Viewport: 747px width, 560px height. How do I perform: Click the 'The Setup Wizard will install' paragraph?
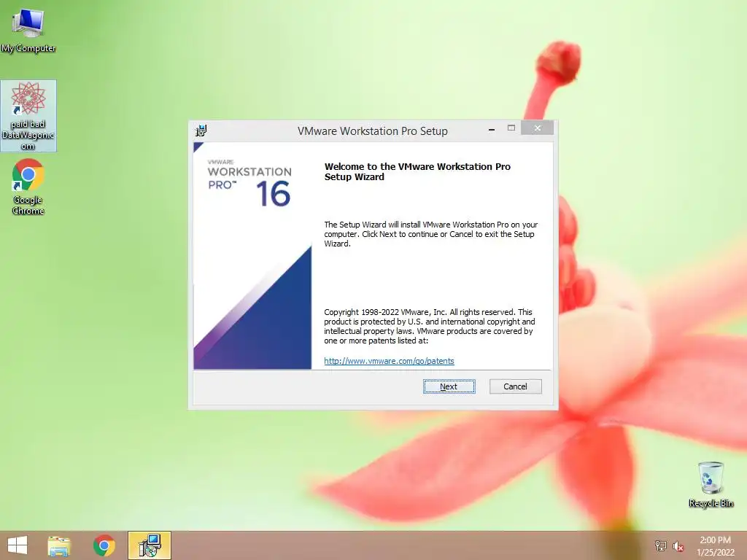coord(430,234)
